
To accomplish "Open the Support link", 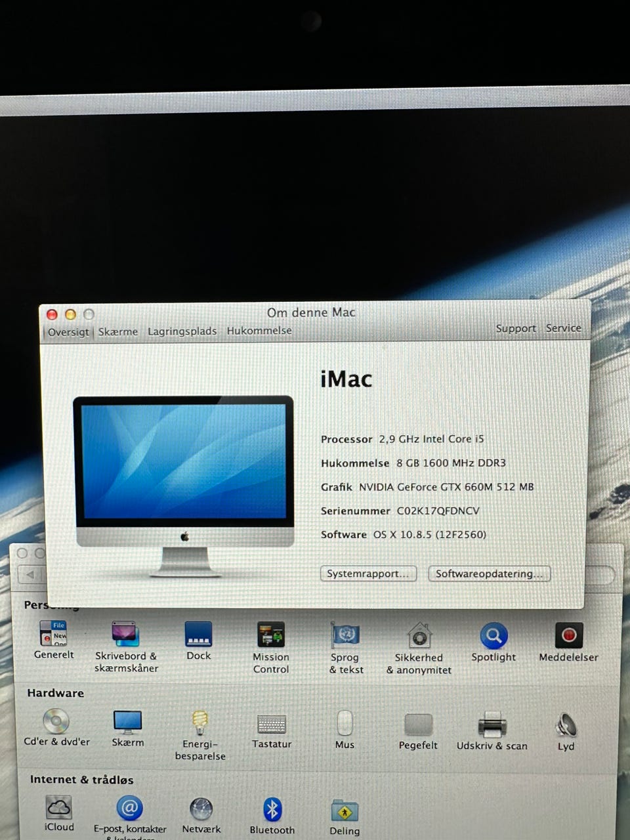I will 516,329.
